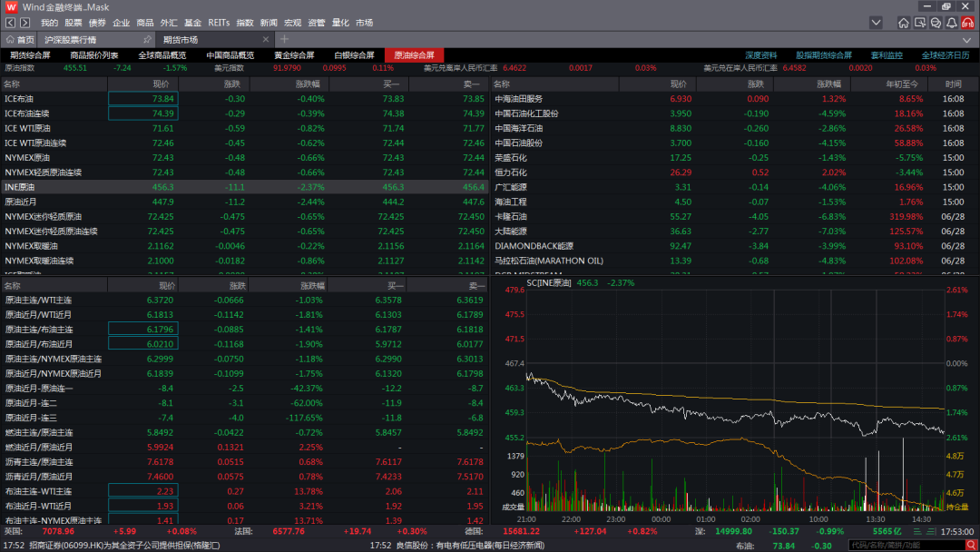Add a new tab with plus button
Viewport: 980px width, 552px height.
[x=284, y=40]
